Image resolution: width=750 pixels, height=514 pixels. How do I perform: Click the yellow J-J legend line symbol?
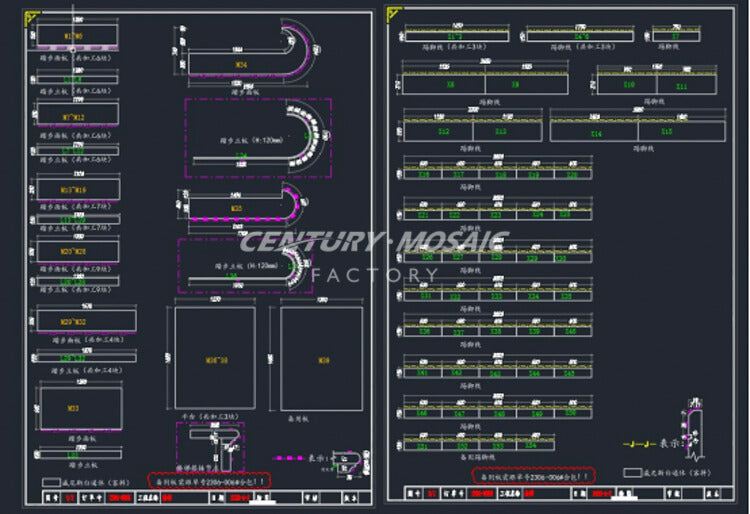point(635,441)
